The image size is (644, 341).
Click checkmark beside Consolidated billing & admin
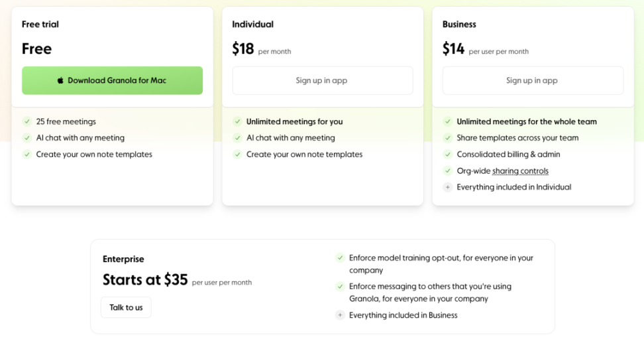(448, 155)
